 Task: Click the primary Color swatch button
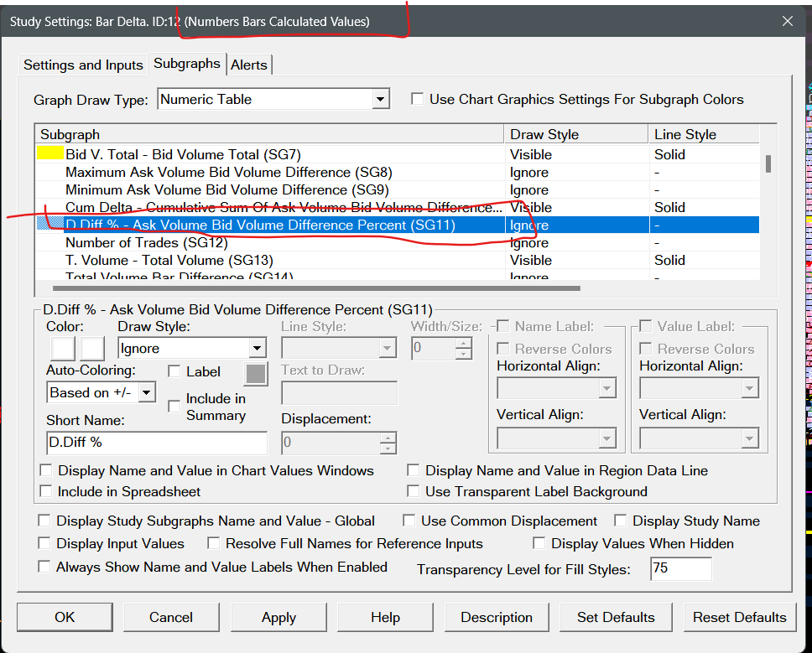pos(63,349)
